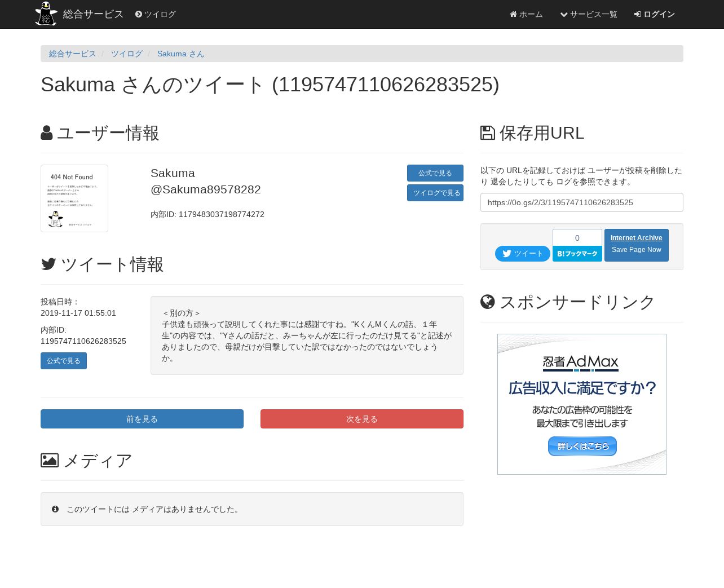Click the 404 Not Found profile thumbnail
The image size is (724, 588).
pos(74,198)
